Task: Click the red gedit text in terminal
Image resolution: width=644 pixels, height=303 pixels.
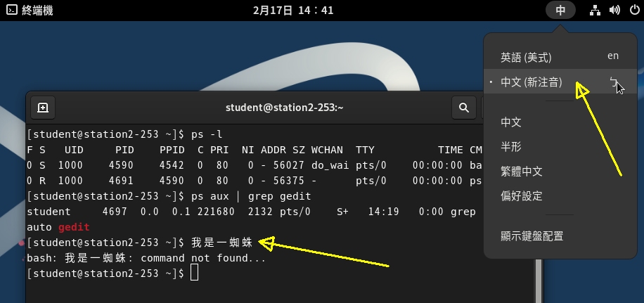Action: click(74, 227)
